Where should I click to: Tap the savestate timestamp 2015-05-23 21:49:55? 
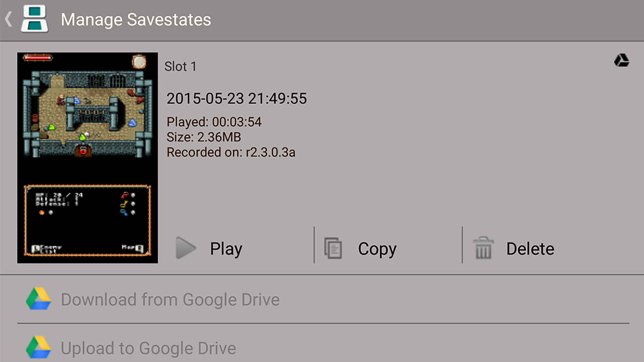237,98
